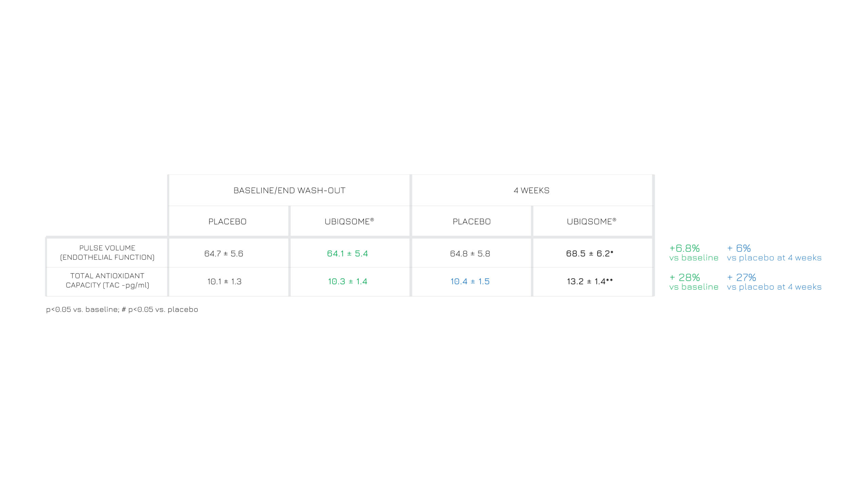Select the PLACEBO header under Baseline
The height and width of the screenshot is (488, 868).
click(227, 222)
